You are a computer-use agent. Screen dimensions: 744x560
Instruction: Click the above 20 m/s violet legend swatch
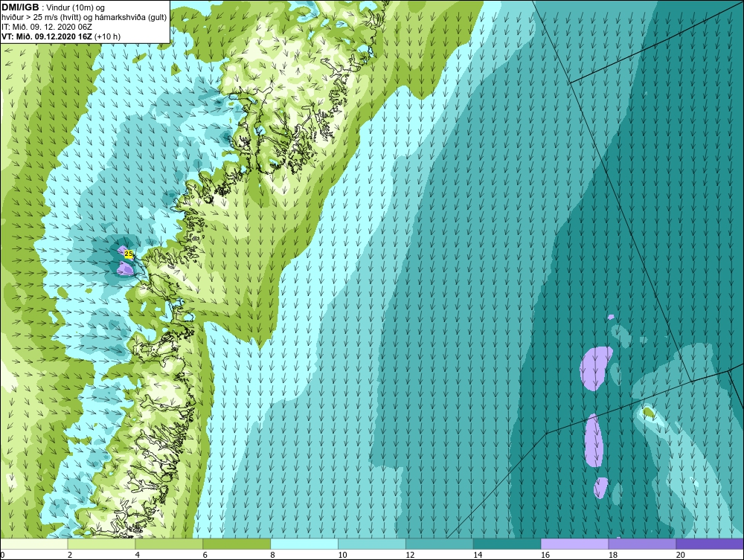click(x=710, y=544)
